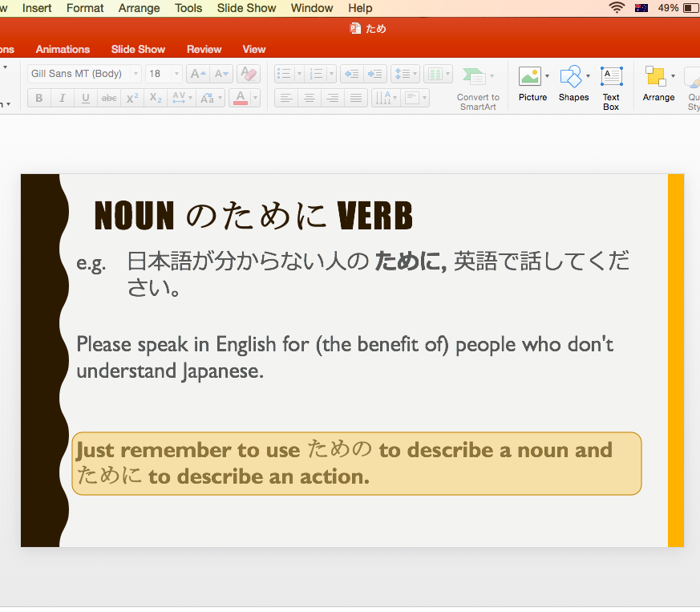Click the Wi-Fi status icon
700x612 pixels.
(617, 7)
